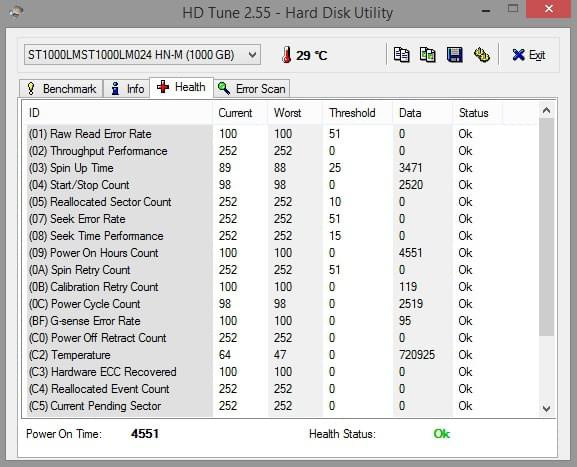Click the Status column header
Image resolution: width=577 pixels, height=467 pixels.
[477, 113]
